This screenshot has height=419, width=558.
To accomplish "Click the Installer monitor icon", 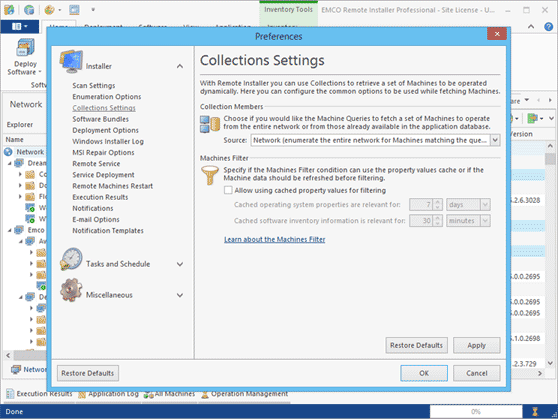I will tap(72, 62).
